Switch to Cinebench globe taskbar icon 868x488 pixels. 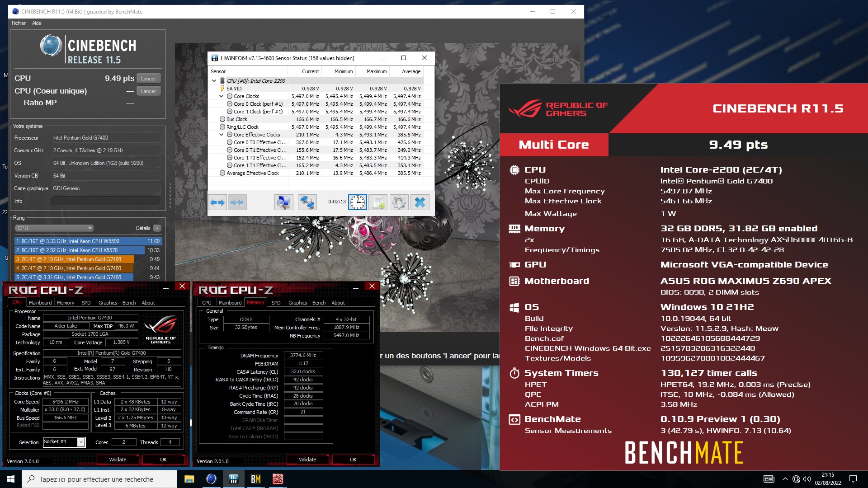tap(211, 479)
